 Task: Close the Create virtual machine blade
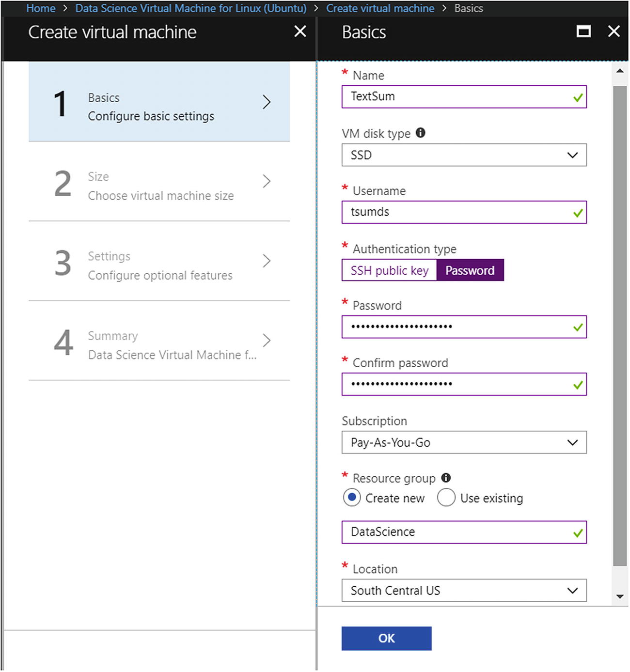pos(300,32)
